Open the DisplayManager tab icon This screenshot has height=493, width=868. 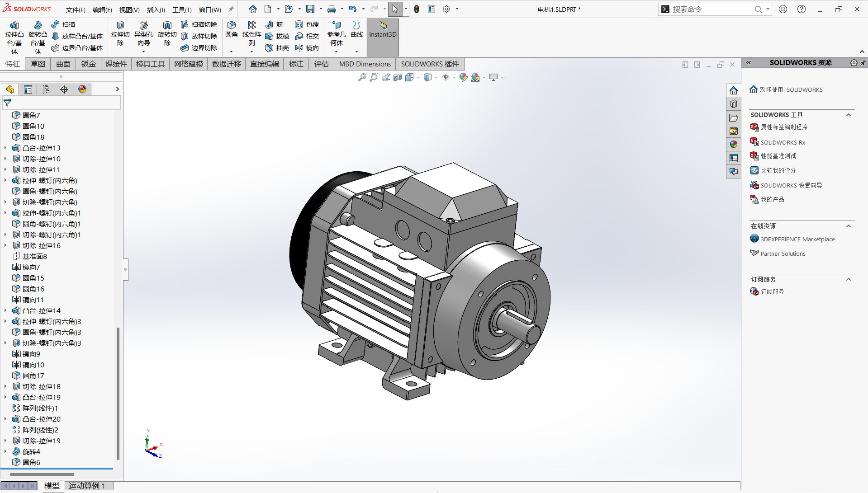[x=82, y=89]
